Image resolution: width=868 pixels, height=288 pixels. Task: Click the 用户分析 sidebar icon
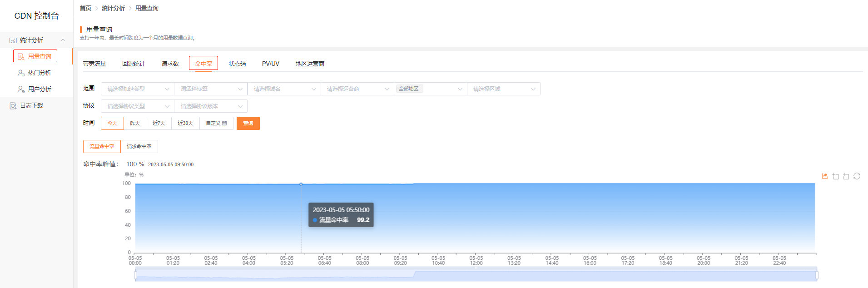(x=21, y=89)
